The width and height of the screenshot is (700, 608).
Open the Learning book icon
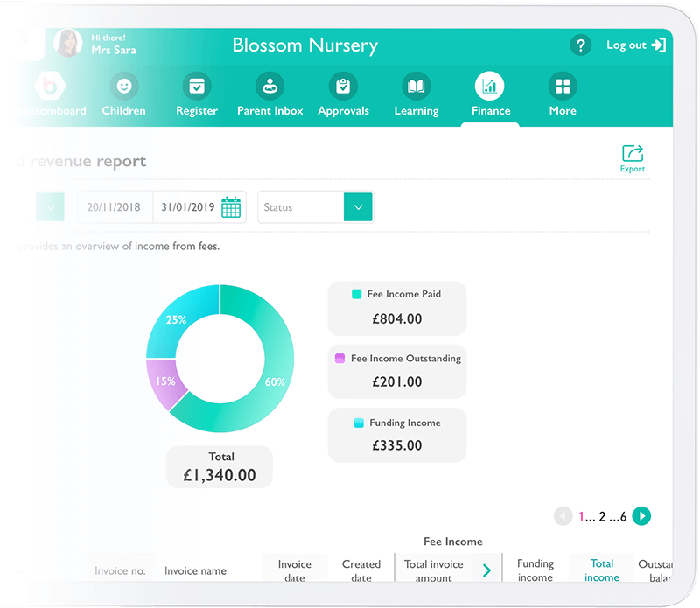(x=416, y=87)
